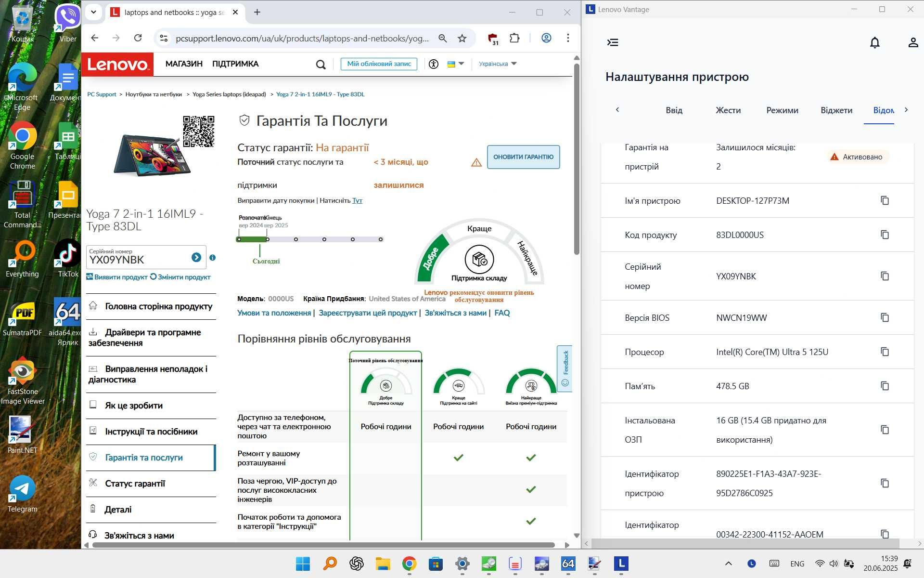
Task: Open Драйвери та програмне забезпечення section
Action: [x=151, y=337]
